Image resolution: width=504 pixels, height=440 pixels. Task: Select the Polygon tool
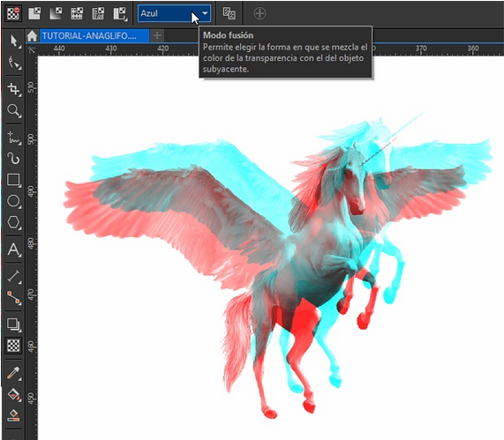click(13, 222)
